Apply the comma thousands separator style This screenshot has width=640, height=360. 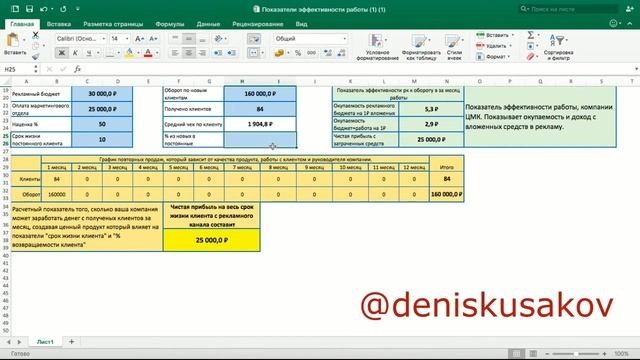click(x=311, y=53)
